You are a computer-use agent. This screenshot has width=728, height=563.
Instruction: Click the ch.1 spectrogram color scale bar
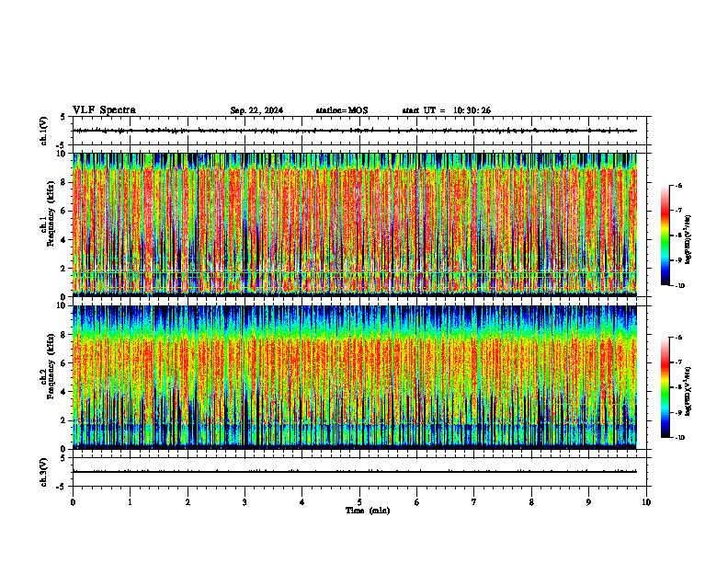(665, 236)
